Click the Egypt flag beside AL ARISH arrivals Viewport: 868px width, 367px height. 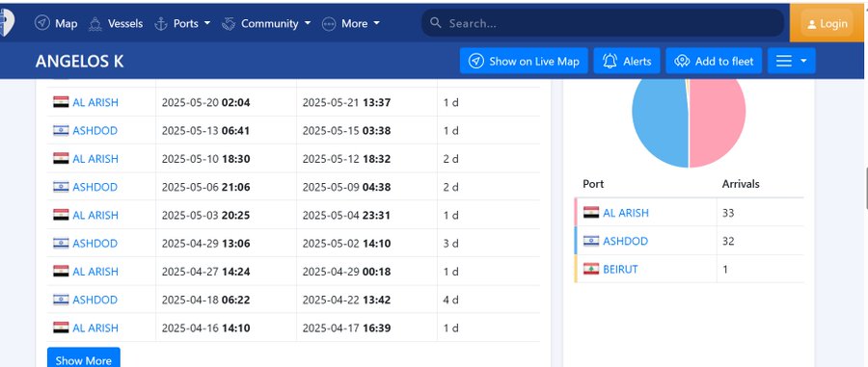591,212
